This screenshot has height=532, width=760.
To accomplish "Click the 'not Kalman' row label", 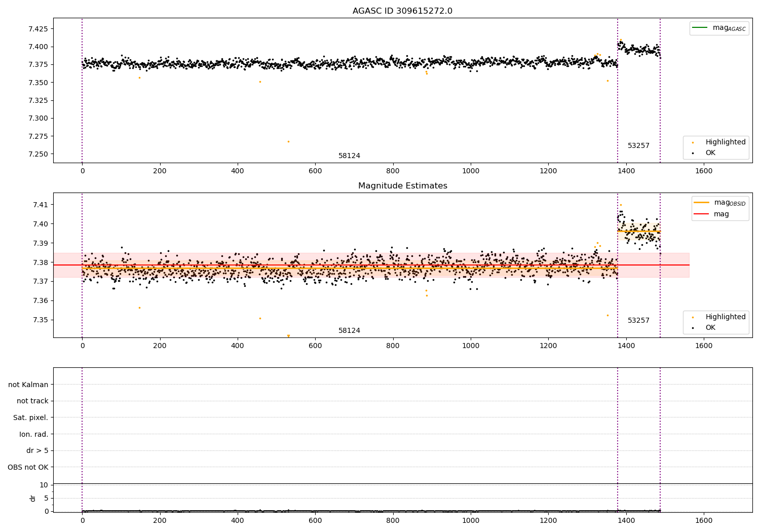I will tap(28, 385).
